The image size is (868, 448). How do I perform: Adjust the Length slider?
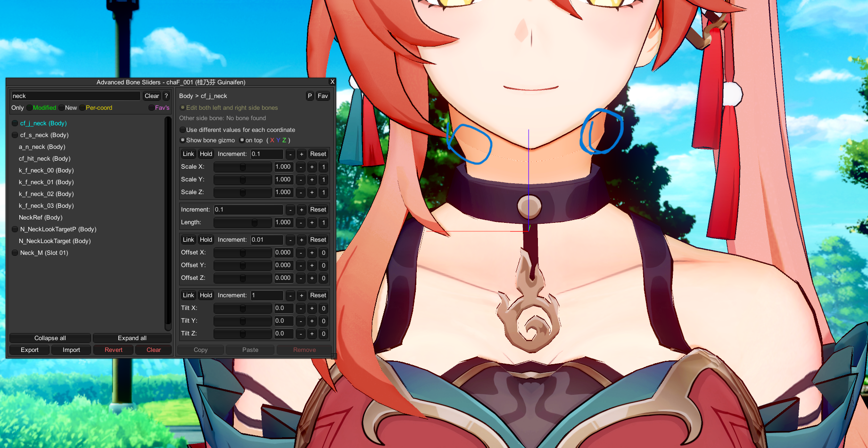pos(243,222)
